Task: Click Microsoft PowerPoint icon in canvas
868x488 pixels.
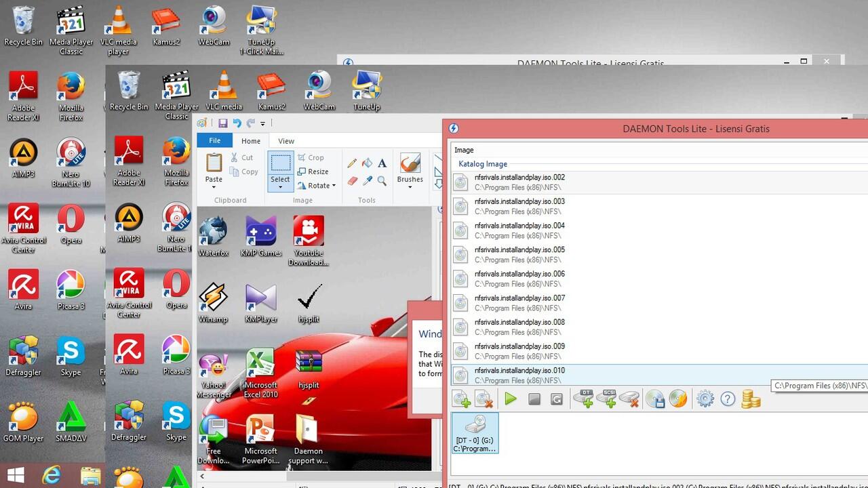Action: click(x=260, y=439)
